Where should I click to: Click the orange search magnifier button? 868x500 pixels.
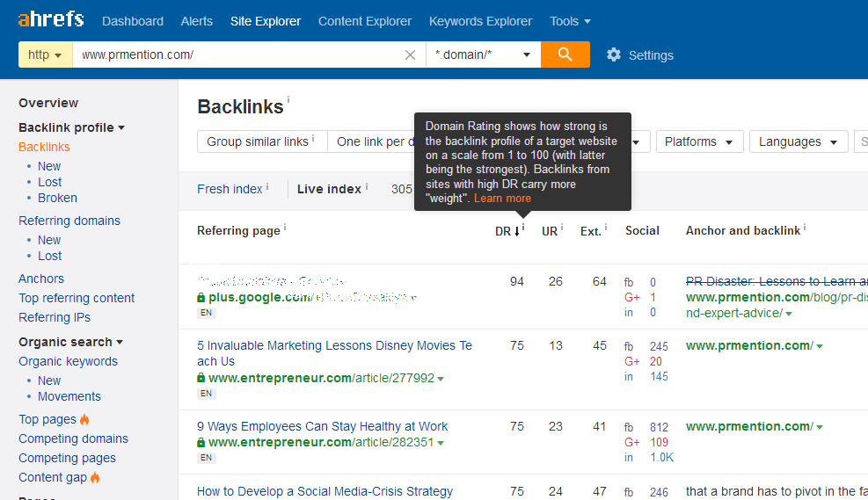pyautogui.click(x=565, y=54)
